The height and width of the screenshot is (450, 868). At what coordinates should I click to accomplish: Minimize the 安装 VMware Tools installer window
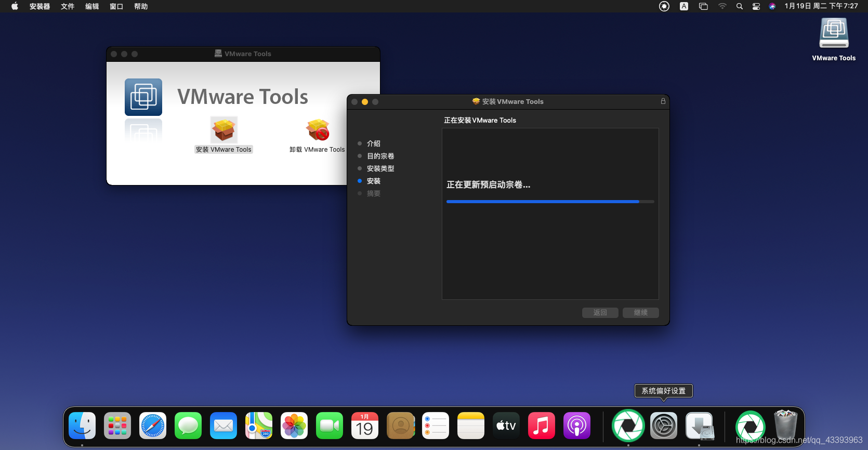point(365,102)
